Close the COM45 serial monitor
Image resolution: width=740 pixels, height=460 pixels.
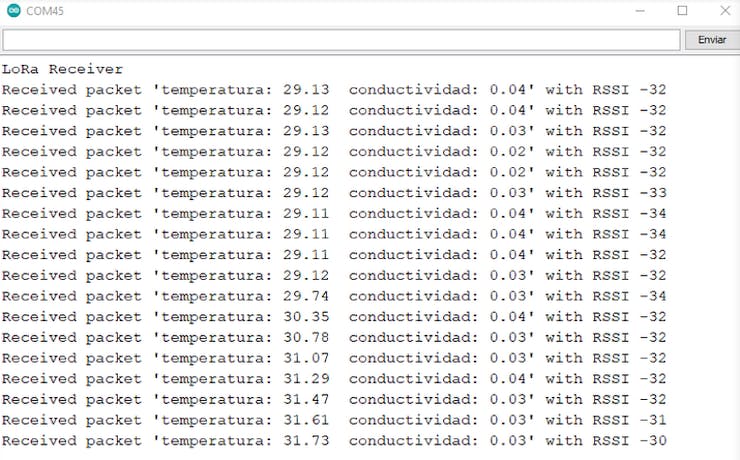[725, 11]
